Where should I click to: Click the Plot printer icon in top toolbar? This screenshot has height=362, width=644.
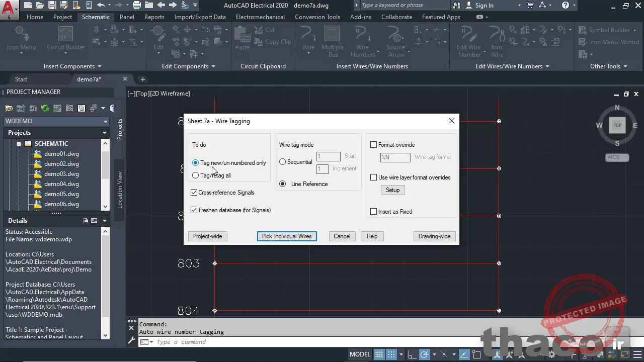pos(136,6)
